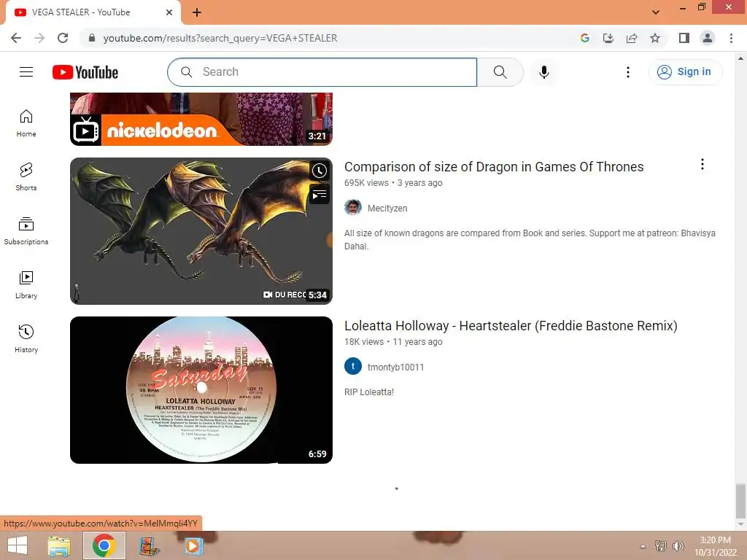Viewport: 747px width, 560px height.
Task: Open the Saturday vinyl record thumbnail
Action: [x=201, y=390]
